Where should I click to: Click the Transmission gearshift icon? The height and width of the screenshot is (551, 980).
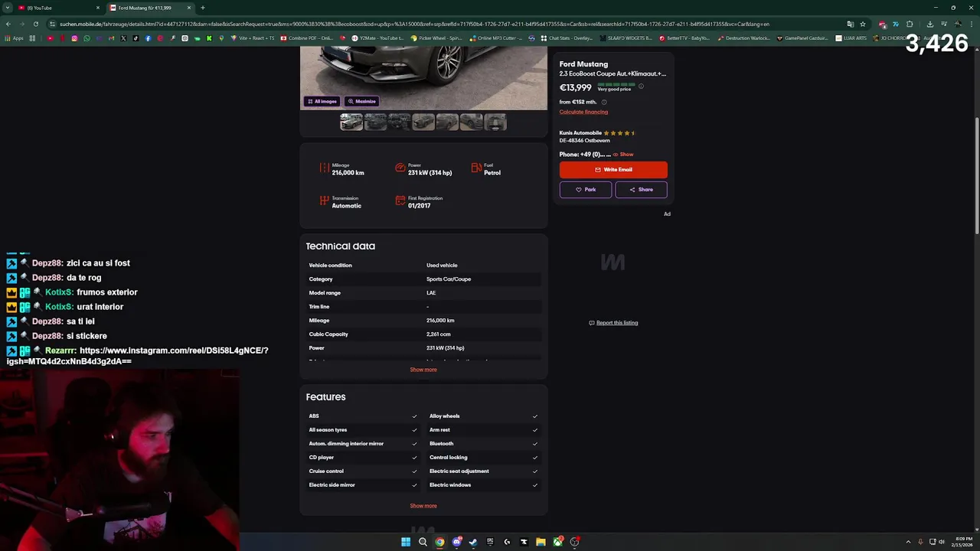click(324, 201)
